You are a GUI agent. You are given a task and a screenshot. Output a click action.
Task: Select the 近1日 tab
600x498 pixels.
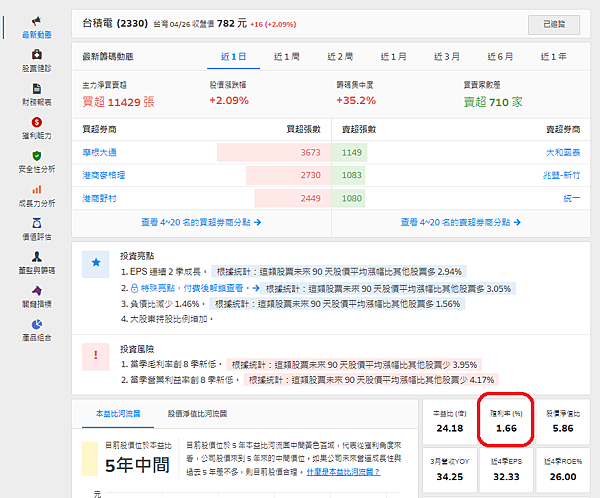coord(233,57)
